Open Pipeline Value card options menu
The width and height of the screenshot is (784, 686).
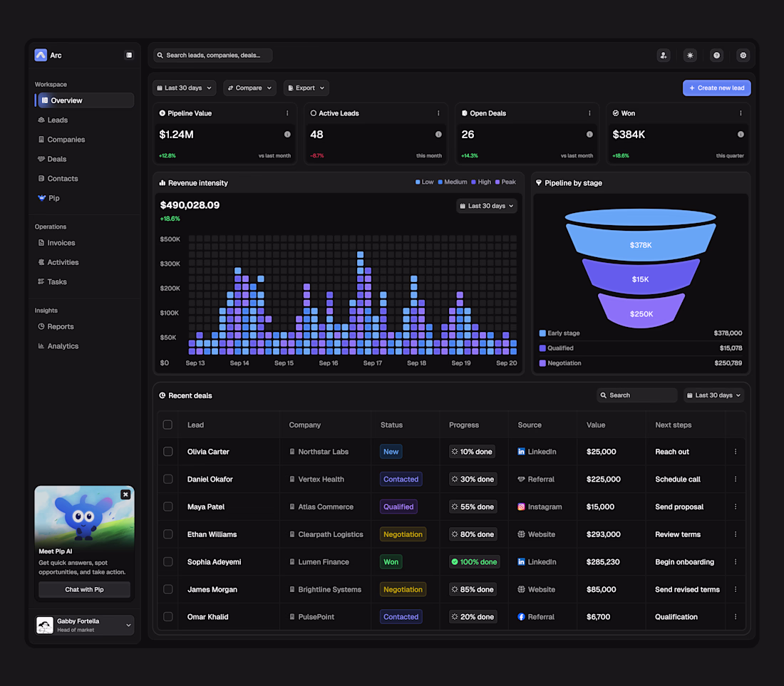click(x=287, y=113)
